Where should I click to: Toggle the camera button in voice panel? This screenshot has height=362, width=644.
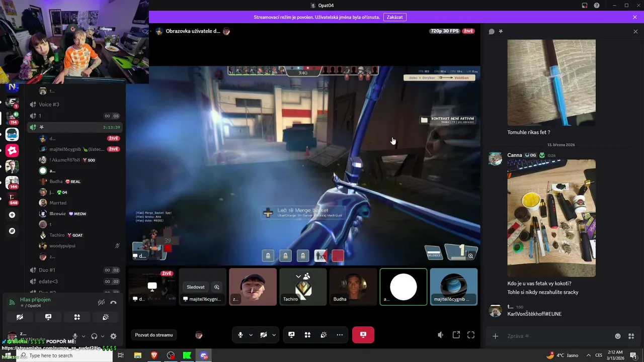[20, 317]
